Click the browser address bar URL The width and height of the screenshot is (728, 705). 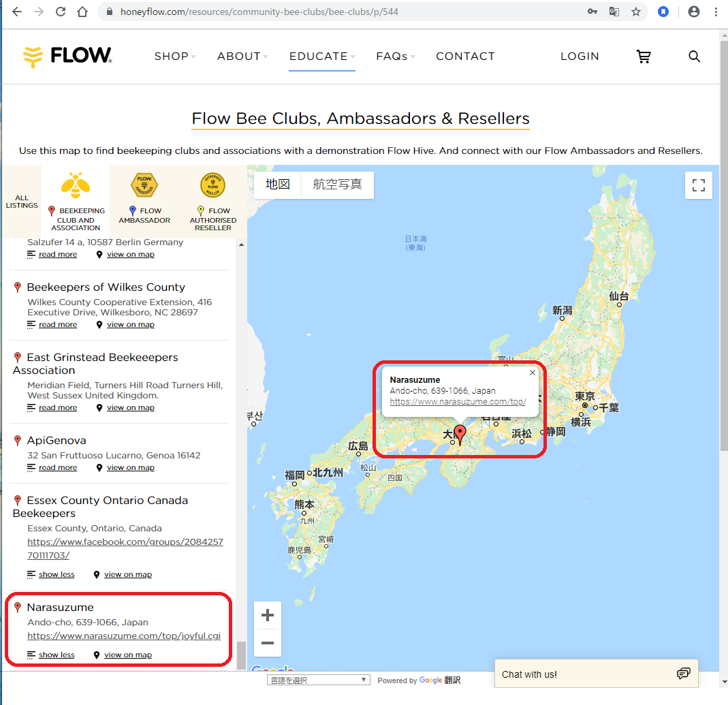point(259,12)
